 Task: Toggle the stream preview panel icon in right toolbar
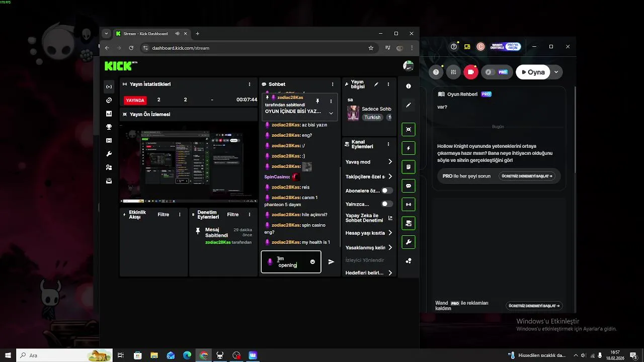click(x=409, y=129)
